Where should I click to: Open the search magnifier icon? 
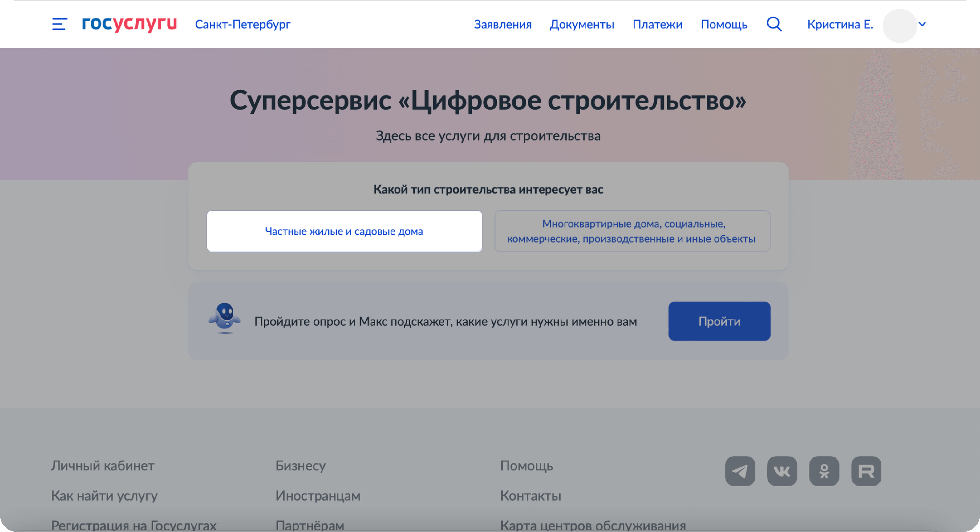pos(774,24)
